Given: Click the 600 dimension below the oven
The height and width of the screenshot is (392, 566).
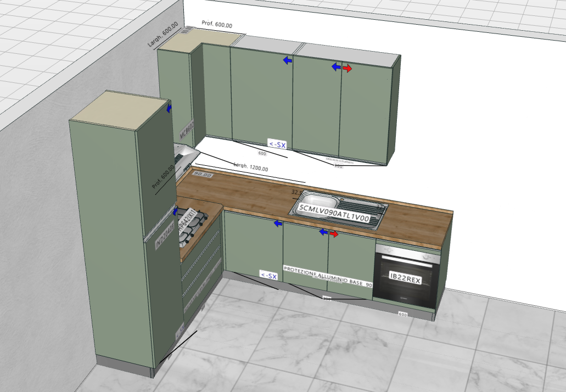Looking at the screenshot, I should [402, 314].
